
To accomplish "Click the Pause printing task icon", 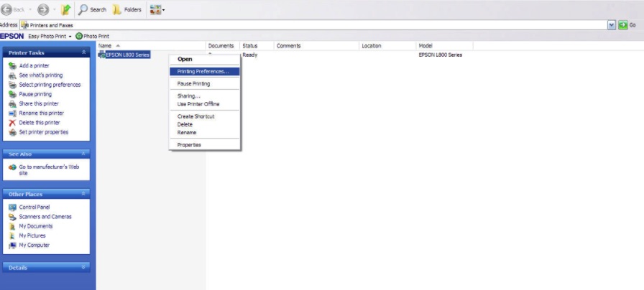I will (x=12, y=94).
